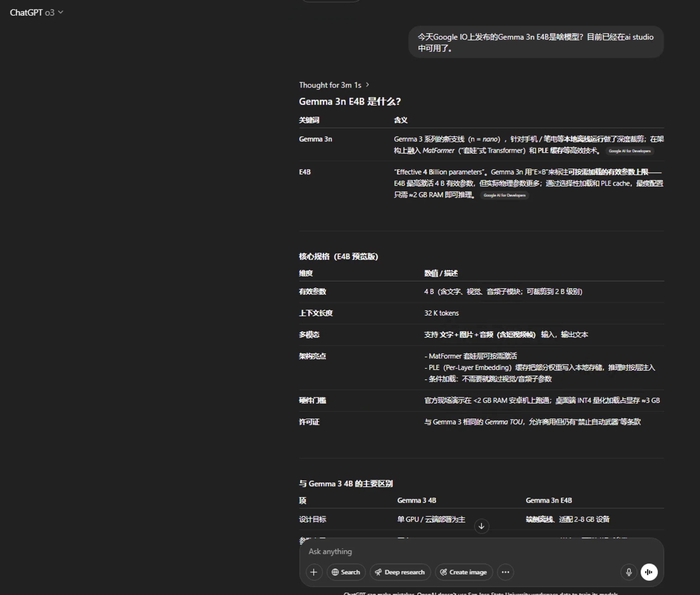Select the '有效参数' row label
The image size is (700, 595).
point(312,291)
